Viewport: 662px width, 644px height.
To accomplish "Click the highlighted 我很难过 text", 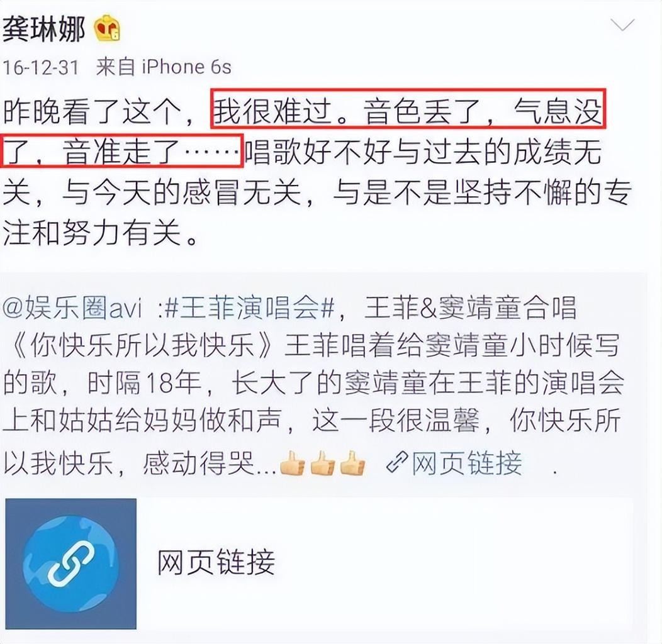I will pos(272,112).
